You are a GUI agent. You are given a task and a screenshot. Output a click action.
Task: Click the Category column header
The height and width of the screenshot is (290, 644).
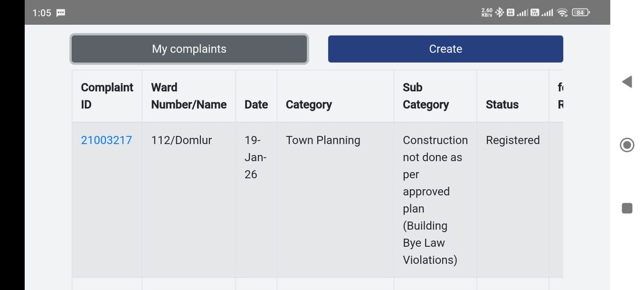pyautogui.click(x=335, y=96)
